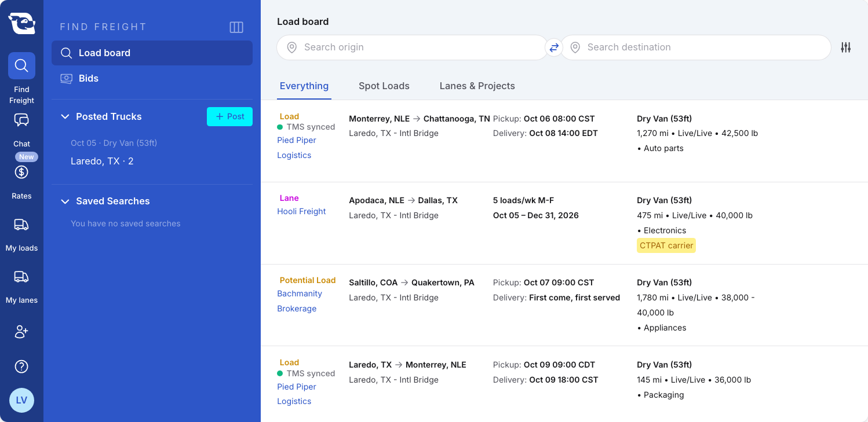The width and height of the screenshot is (868, 422).
Task: Click the New badge under Chat
Action: tap(27, 157)
